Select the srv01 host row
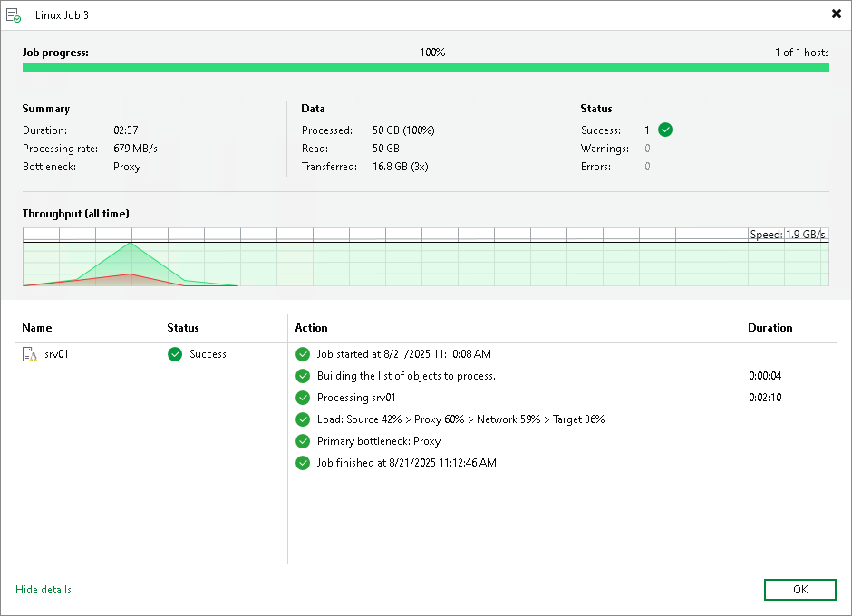 click(x=151, y=354)
